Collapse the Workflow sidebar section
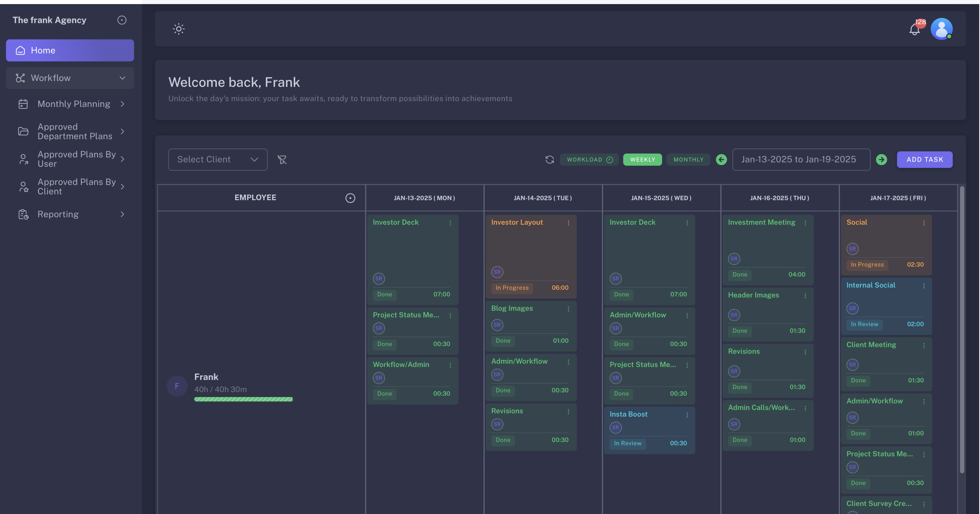Viewport: 980px width, 514px height. coord(122,78)
